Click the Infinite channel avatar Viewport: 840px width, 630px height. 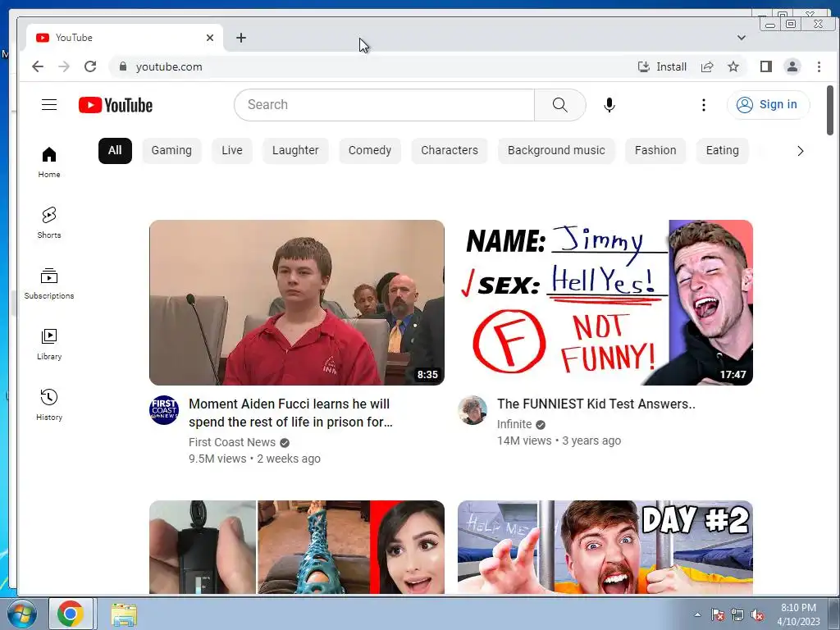(x=472, y=410)
